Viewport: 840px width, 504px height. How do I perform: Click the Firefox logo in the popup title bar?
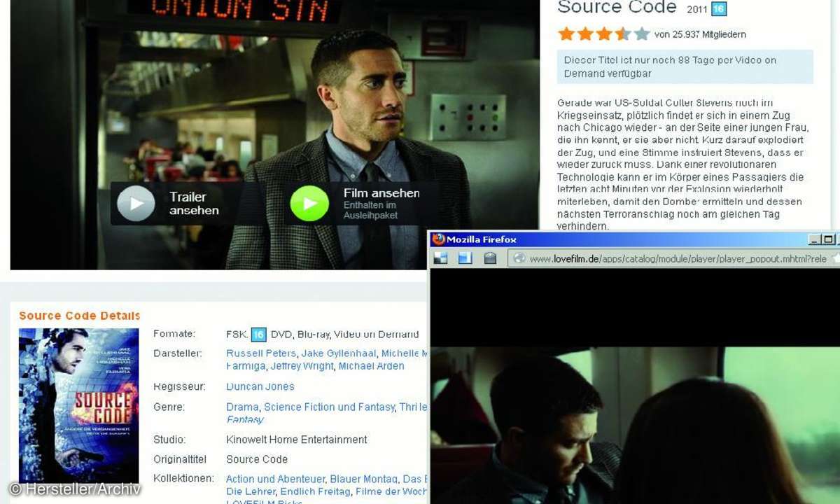point(438,239)
